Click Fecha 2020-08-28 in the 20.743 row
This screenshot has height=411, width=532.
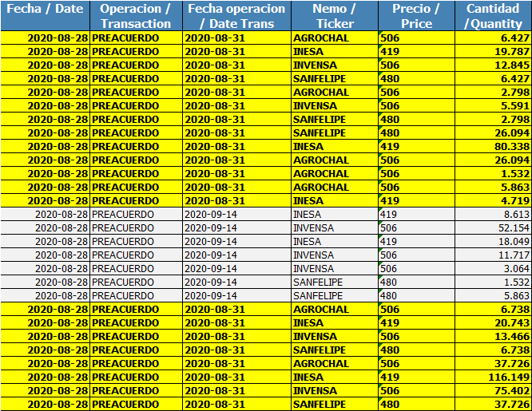point(45,323)
